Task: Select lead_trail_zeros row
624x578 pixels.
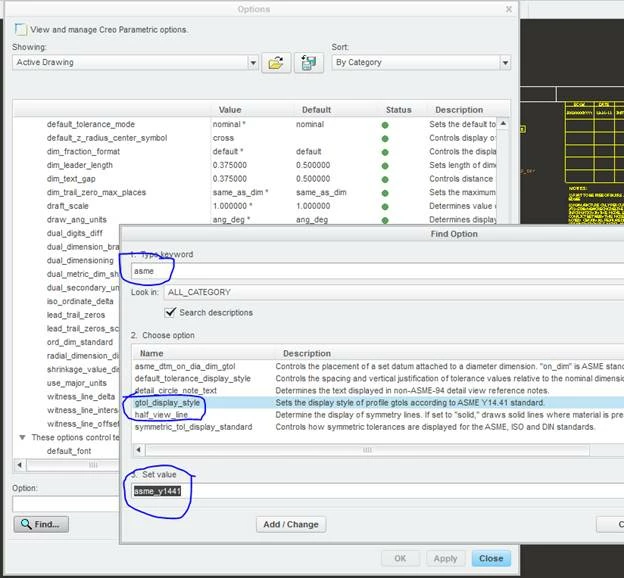Action: pos(76,315)
